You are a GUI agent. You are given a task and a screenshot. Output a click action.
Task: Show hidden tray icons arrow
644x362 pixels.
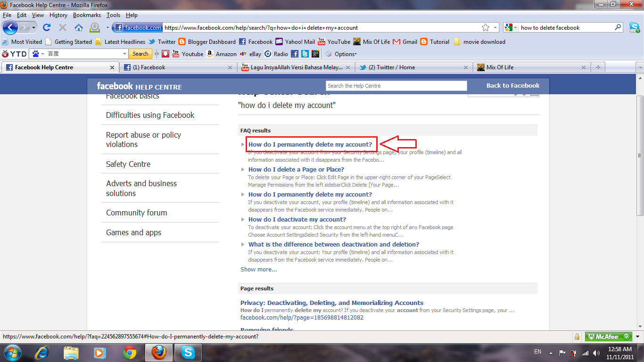click(x=550, y=353)
